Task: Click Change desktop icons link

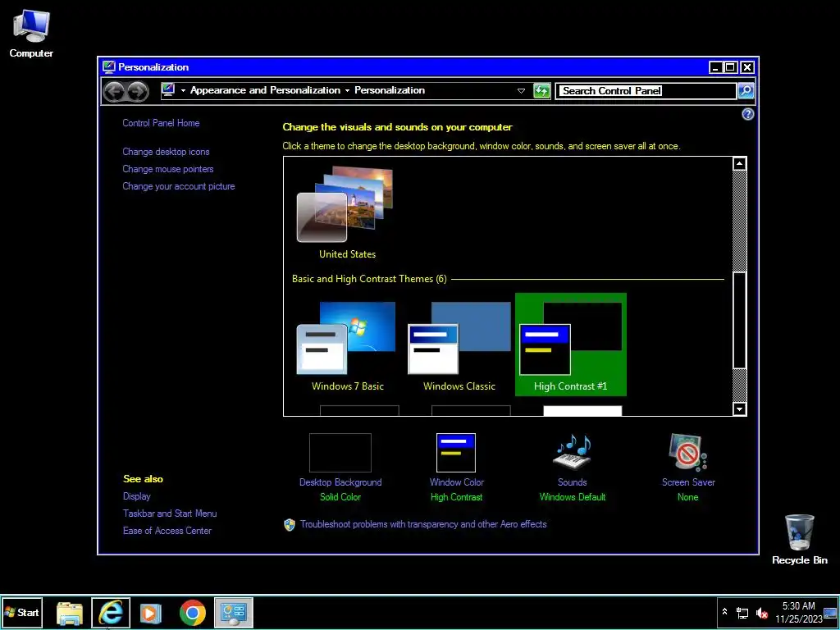Action: click(166, 152)
